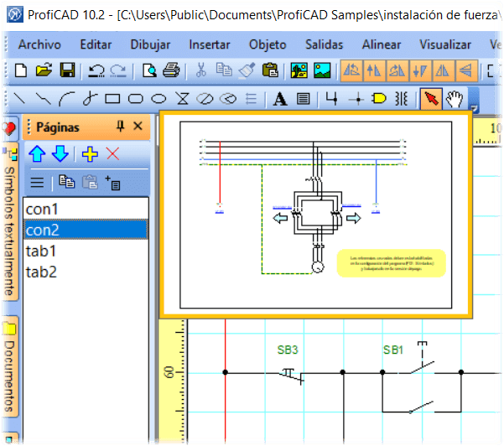The width and height of the screenshot is (504, 446).
Task: Click the mirror horizontally triangle icon
Action: point(443,70)
